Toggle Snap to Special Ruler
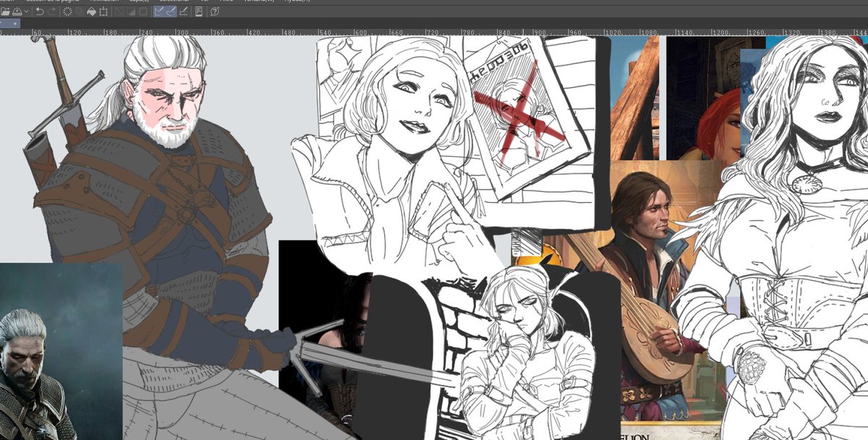 coord(171,12)
